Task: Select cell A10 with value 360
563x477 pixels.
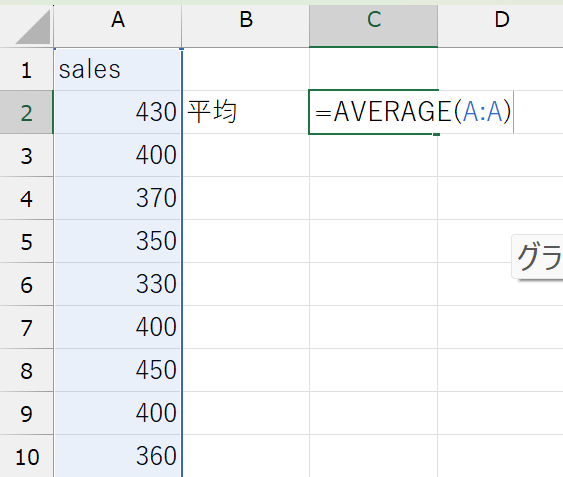Action: tap(117, 456)
